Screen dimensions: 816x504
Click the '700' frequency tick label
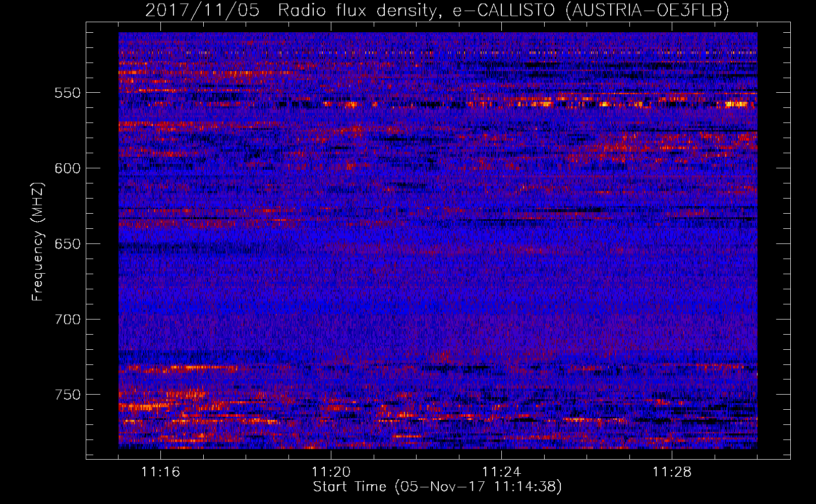(x=68, y=320)
